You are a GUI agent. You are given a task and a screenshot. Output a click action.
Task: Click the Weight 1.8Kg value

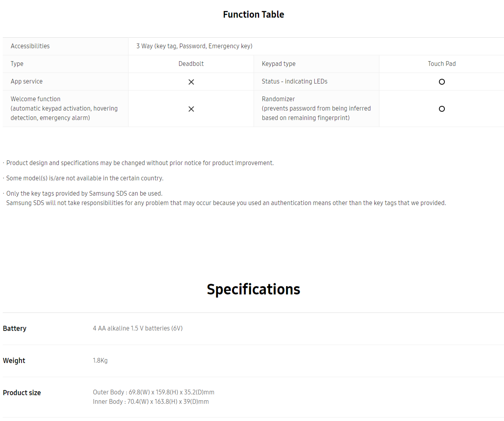[100, 361]
